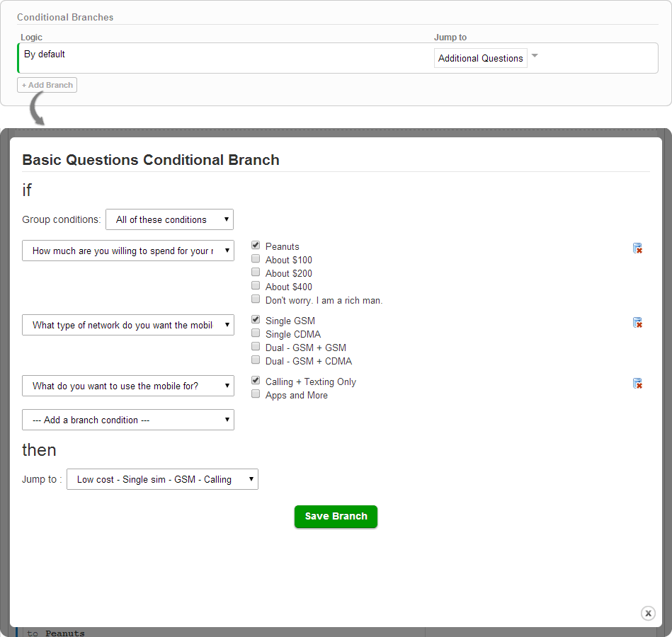Open the spending question selector dropdown
Viewport: 672px width, 637px height.
click(x=128, y=251)
